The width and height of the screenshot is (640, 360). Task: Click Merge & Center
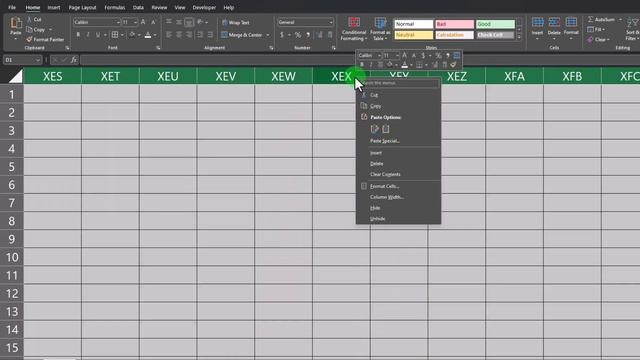click(242, 35)
